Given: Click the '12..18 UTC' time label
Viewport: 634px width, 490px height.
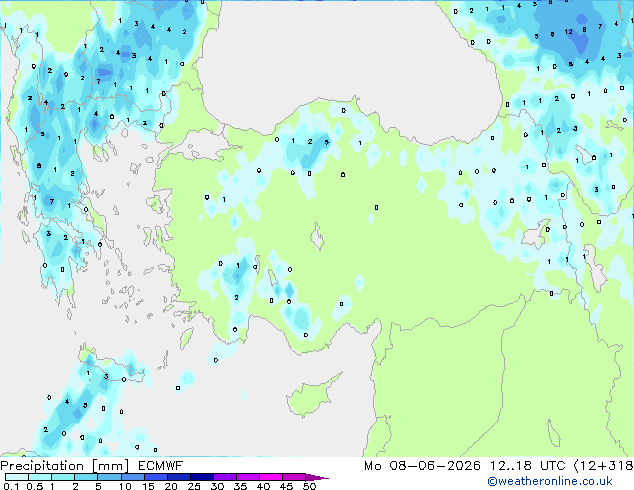Looking at the screenshot, I should [x=527, y=466].
